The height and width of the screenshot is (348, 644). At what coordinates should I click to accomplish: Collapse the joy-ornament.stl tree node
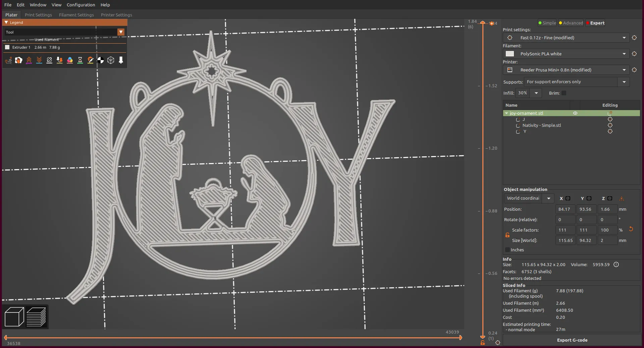[506, 113]
